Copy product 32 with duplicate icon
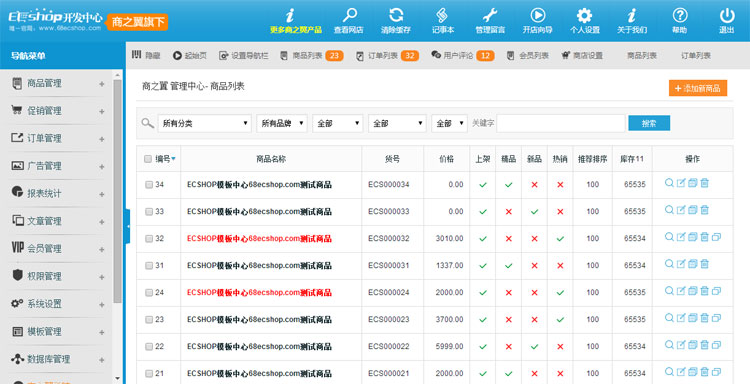 tap(693, 237)
